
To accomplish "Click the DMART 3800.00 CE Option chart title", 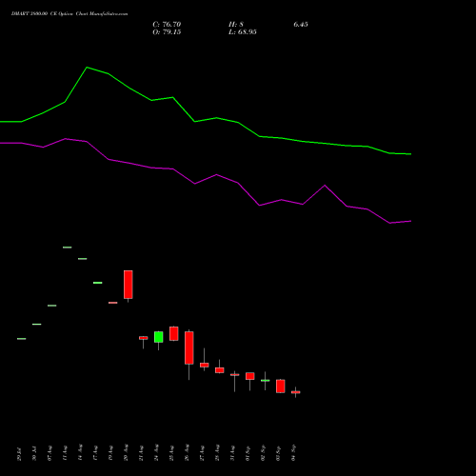I will coord(69,14).
